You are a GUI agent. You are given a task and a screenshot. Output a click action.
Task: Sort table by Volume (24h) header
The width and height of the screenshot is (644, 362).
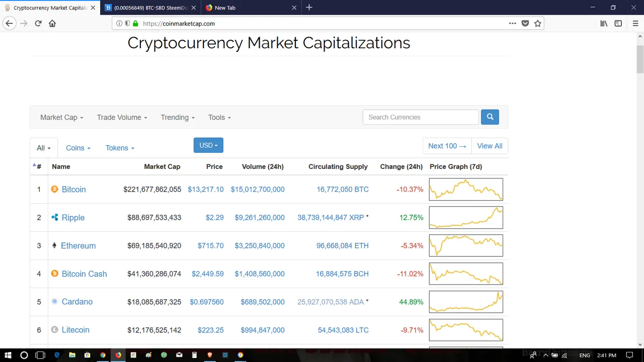click(x=263, y=166)
